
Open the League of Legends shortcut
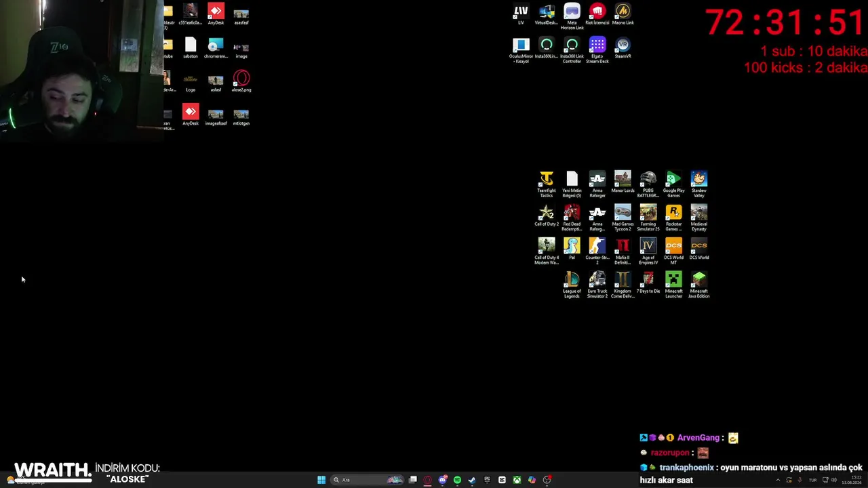(572, 285)
